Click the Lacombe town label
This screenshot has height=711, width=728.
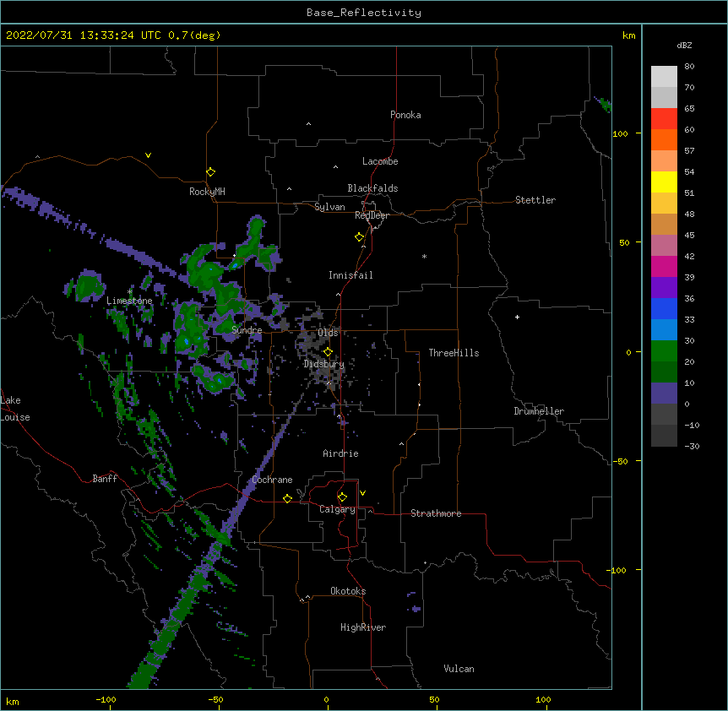point(380,161)
